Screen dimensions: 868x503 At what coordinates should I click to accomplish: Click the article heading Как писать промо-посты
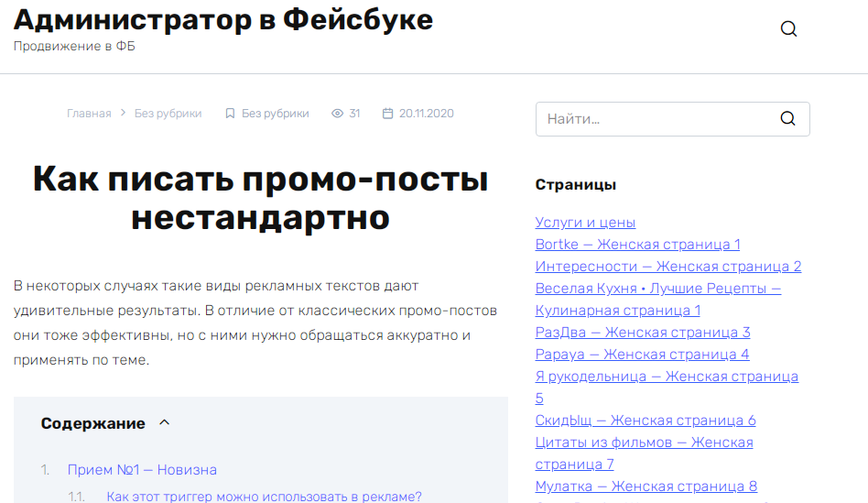(261, 198)
